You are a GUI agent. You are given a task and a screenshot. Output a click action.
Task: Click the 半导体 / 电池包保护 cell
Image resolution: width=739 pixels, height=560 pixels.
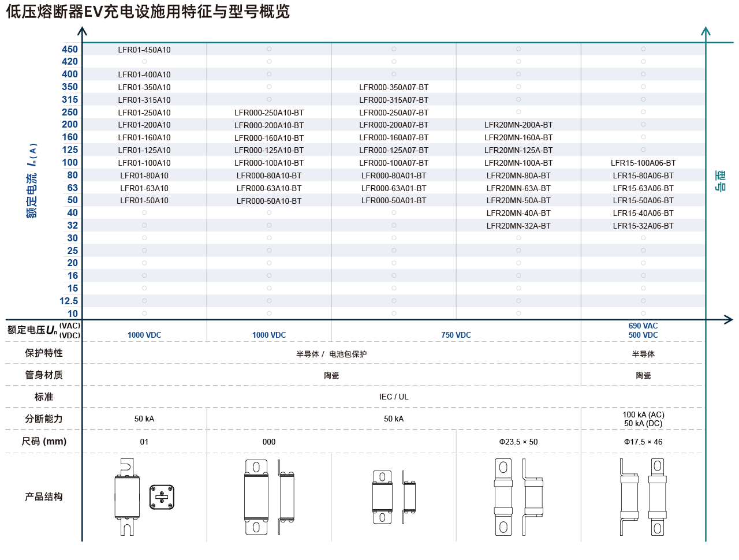tap(331, 354)
